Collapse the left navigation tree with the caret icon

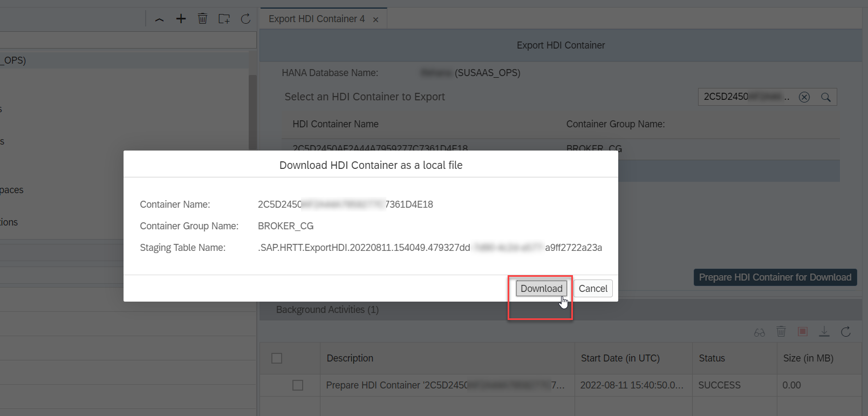pos(159,19)
